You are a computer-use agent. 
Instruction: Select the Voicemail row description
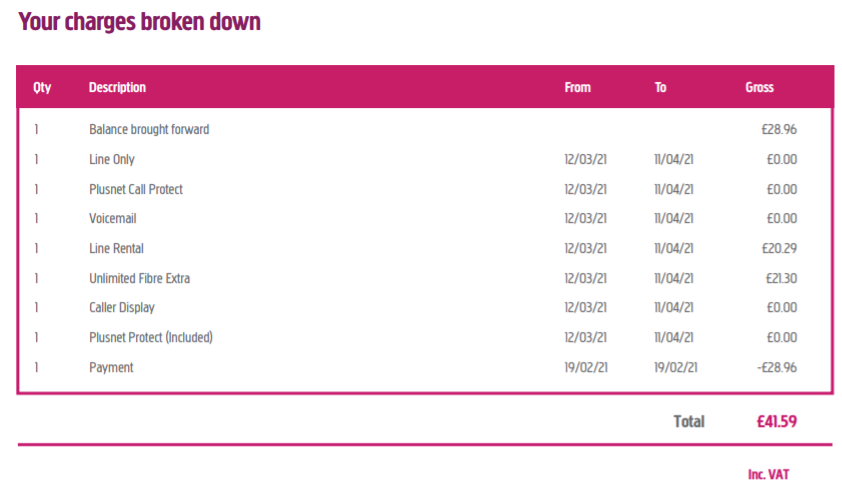tap(112, 218)
